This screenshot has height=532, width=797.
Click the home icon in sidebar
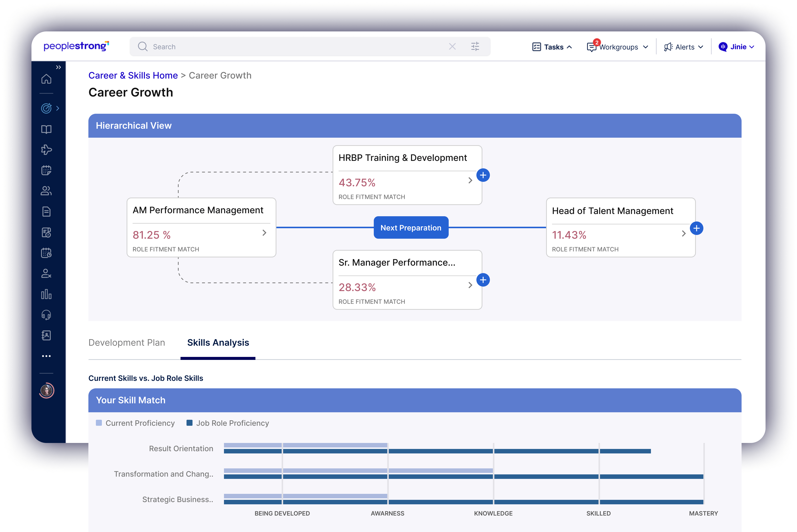(46, 79)
